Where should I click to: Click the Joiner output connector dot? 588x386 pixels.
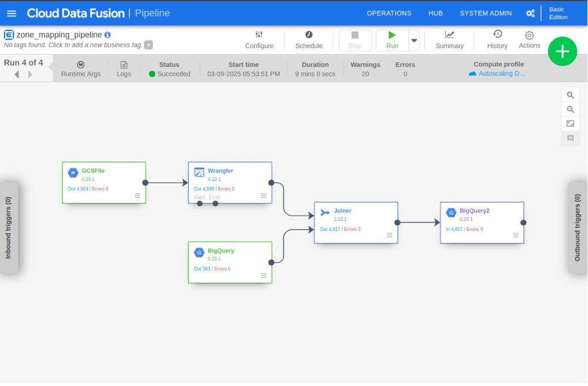[397, 223]
